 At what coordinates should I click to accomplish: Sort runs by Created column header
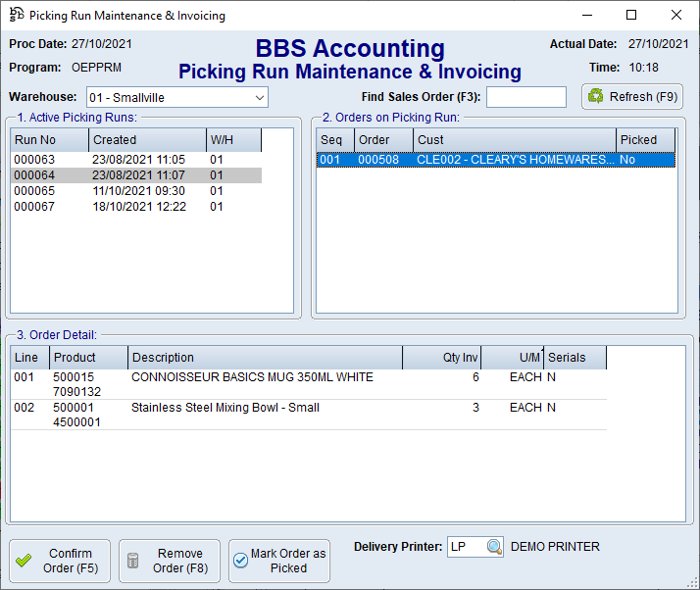pos(147,140)
